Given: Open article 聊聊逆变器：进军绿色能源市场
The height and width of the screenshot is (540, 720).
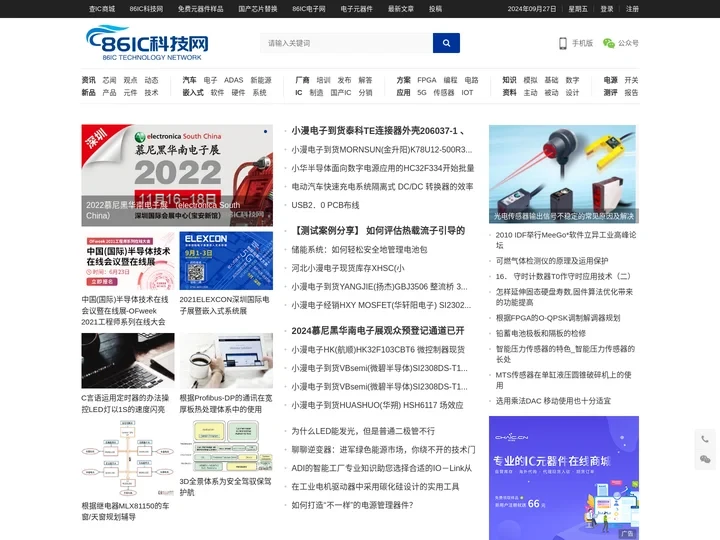Looking at the screenshot, I should coord(383,450).
